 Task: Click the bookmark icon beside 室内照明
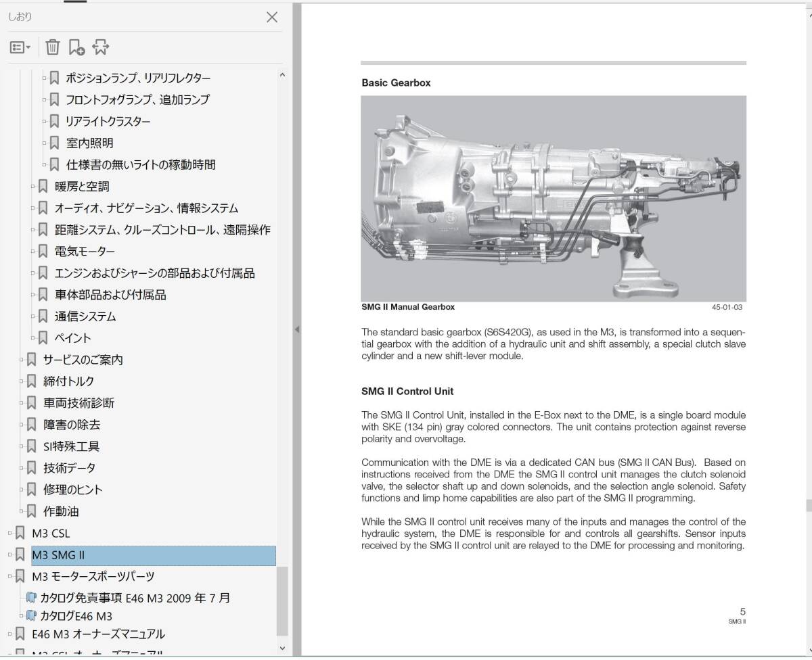point(54,143)
